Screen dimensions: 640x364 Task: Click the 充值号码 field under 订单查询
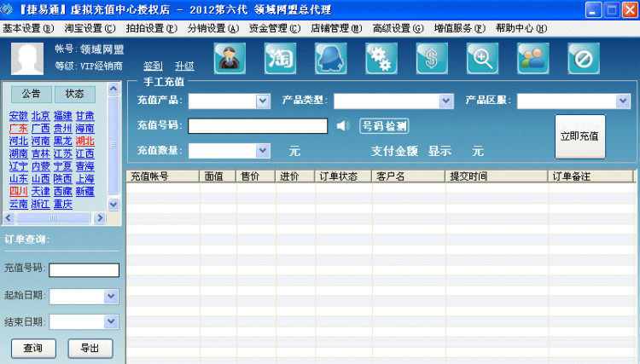[84, 270]
